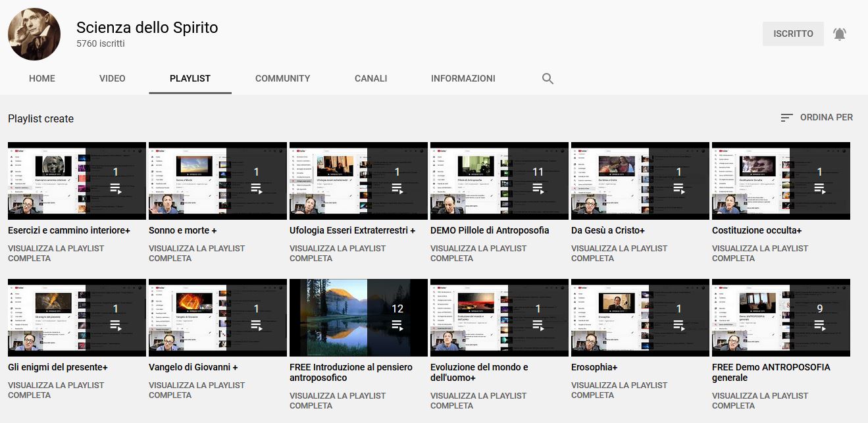Open the INFORMAZIONI tab

(x=463, y=78)
